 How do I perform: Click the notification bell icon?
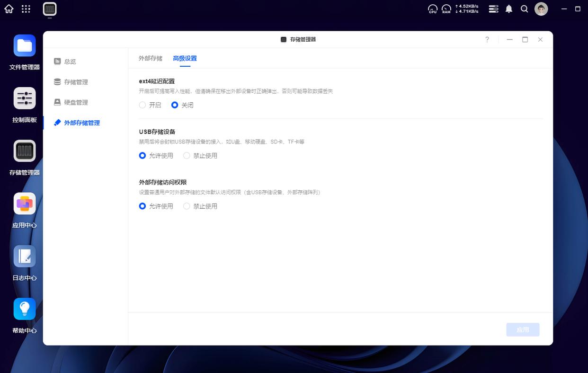(x=509, y=9)
